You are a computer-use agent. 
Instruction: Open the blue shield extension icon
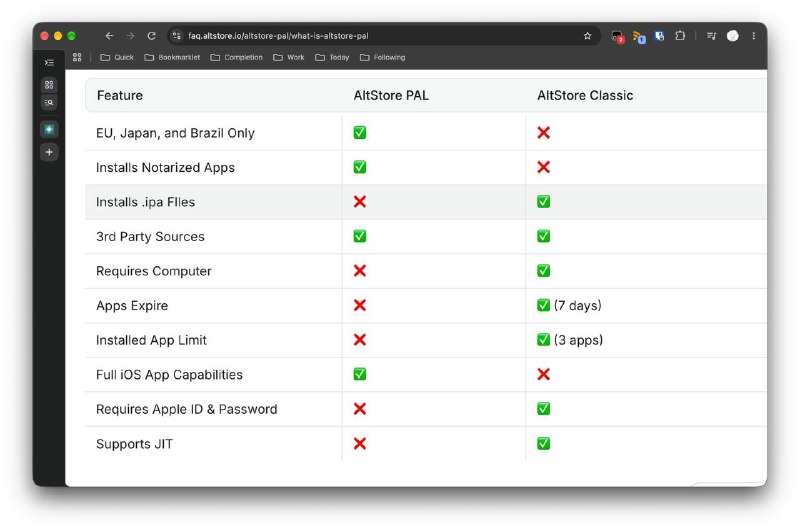[x=659, y=36]
